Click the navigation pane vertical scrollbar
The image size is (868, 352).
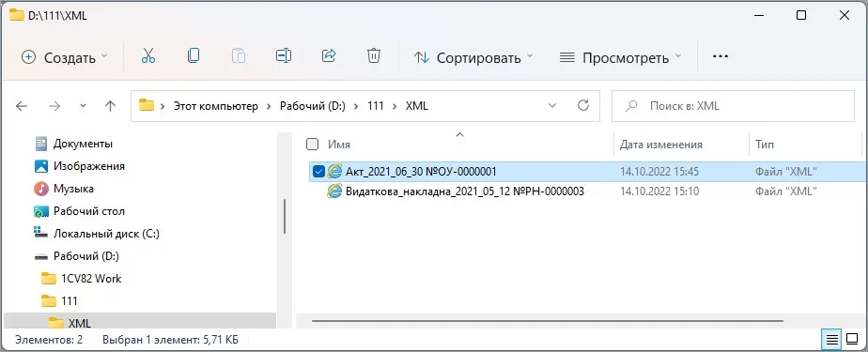285,216
